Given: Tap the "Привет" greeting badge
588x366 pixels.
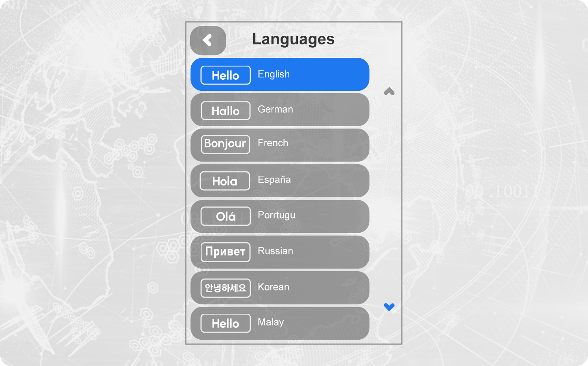Looking at the screenshot, I should click(226, 252).
